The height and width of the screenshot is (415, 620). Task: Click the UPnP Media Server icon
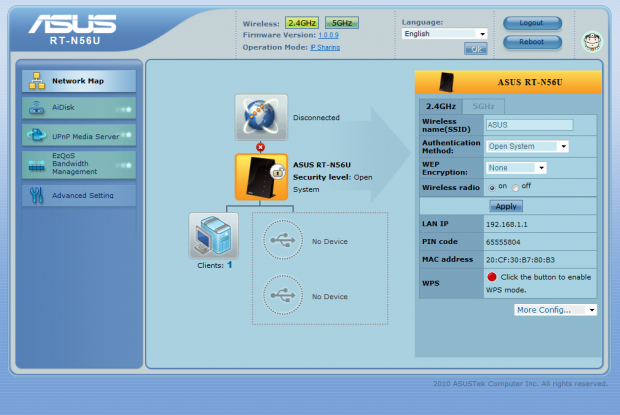click(x=36, y=135)
